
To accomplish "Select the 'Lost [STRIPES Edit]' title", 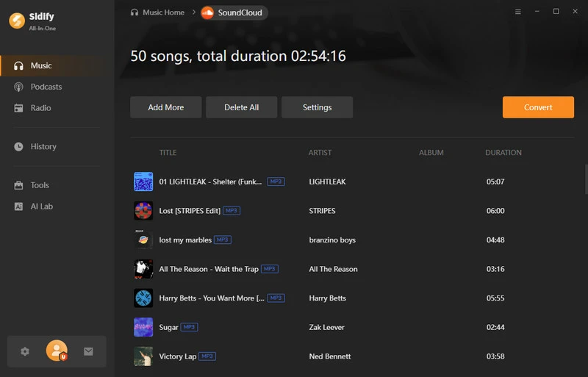I will click(190, 211).
